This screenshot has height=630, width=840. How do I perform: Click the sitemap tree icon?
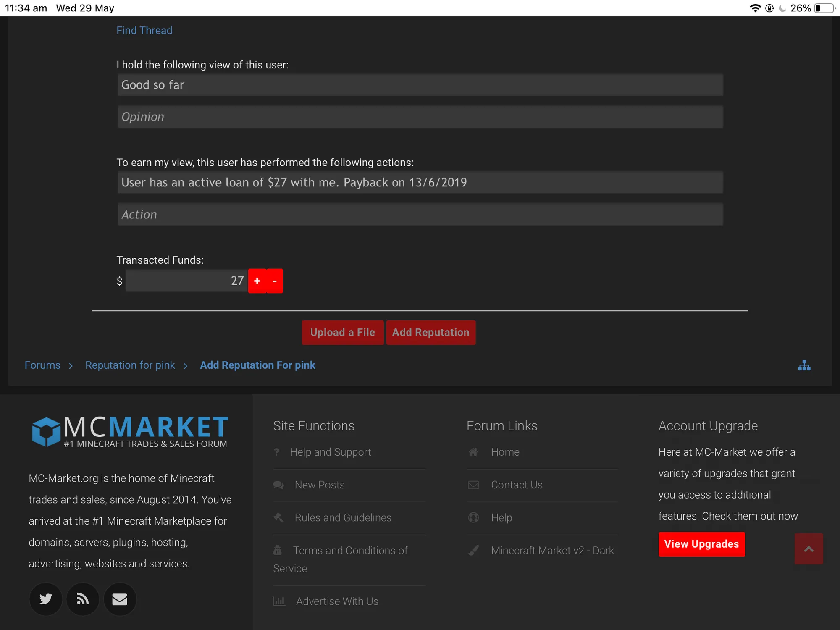[804, 365]
